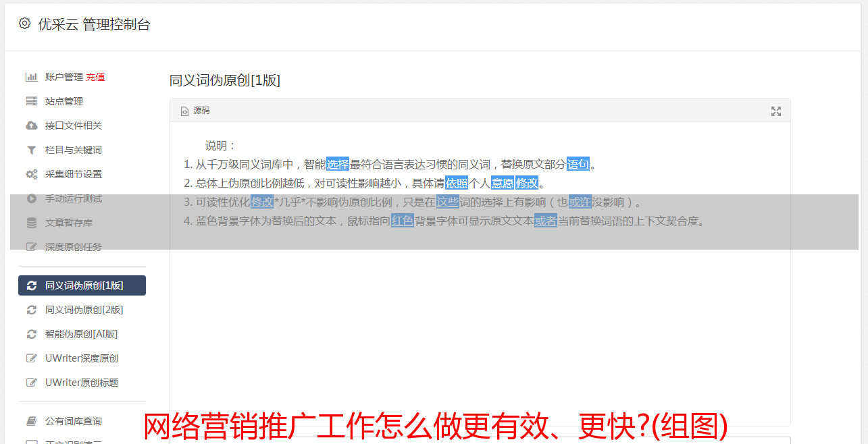868x444 pixels.
Task: Open 同义词伪原创[2版] menu item
Action: [x=82, y=310]
